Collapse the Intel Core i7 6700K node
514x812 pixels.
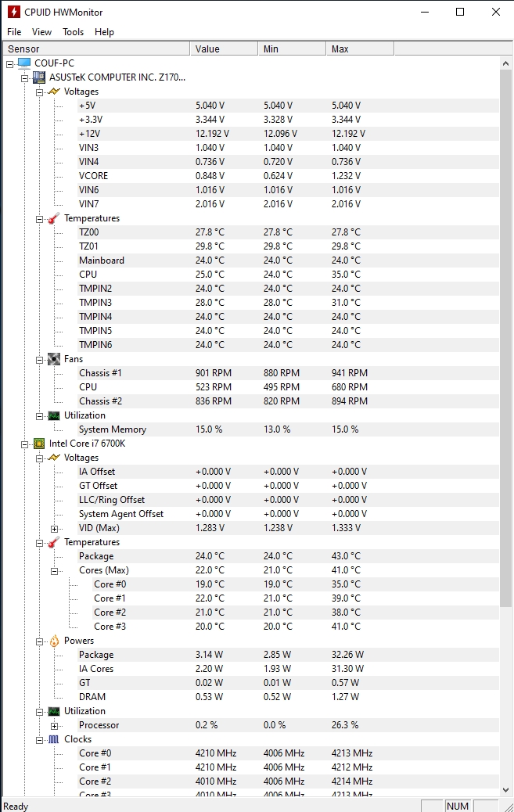[x=24, y=444]
